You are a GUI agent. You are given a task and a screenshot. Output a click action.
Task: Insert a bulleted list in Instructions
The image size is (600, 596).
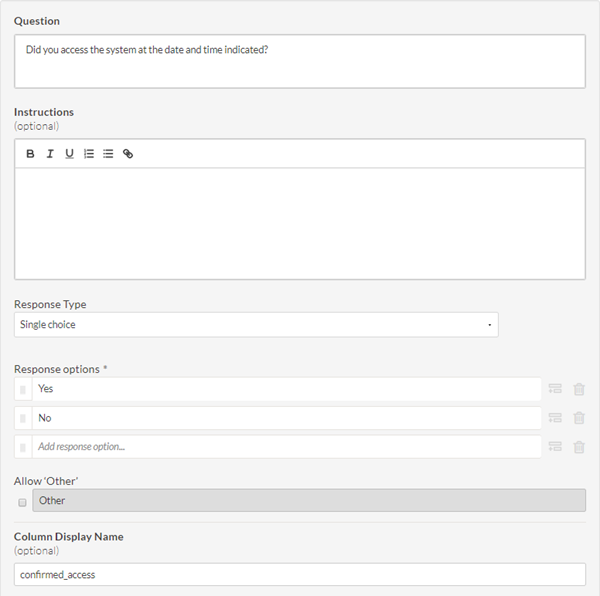108,154
